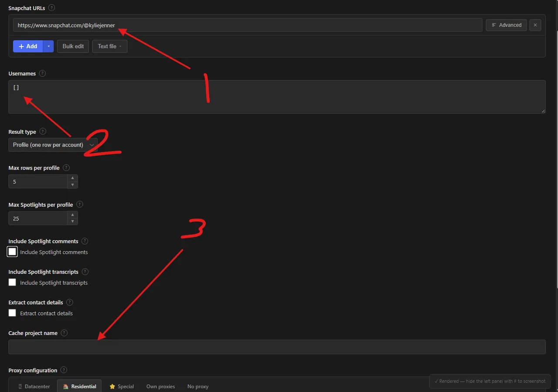Click the blue Add button
This screenshot has width=558, height=392.
28,46
